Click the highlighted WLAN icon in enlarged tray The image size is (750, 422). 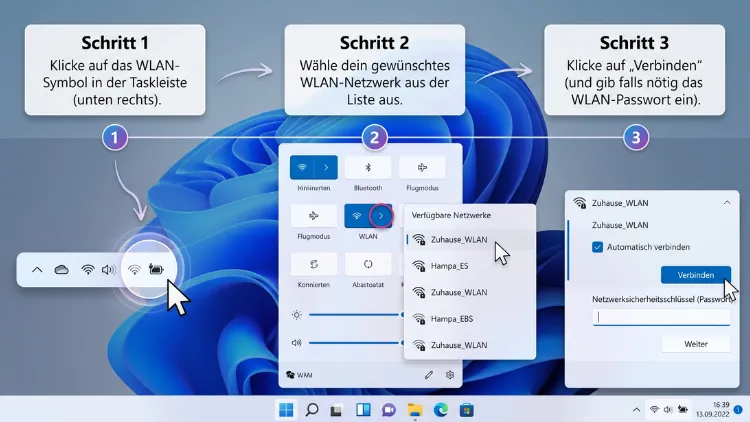pos(134,270)
